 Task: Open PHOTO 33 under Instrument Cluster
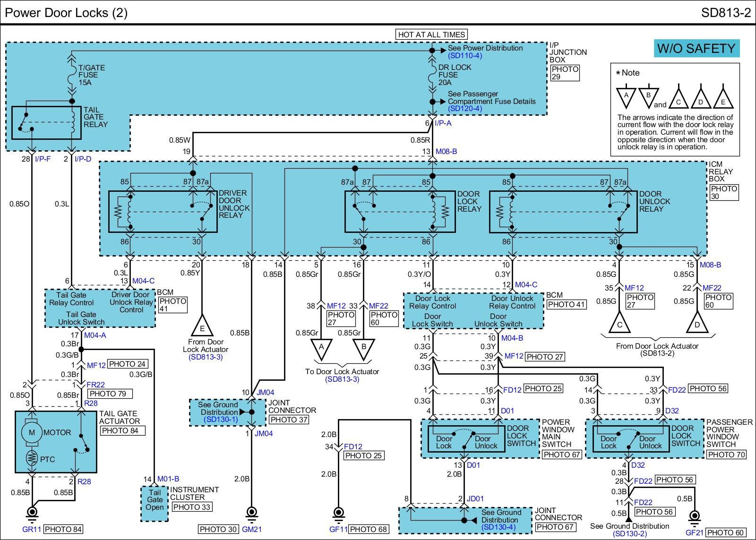(x=192, y=507)
